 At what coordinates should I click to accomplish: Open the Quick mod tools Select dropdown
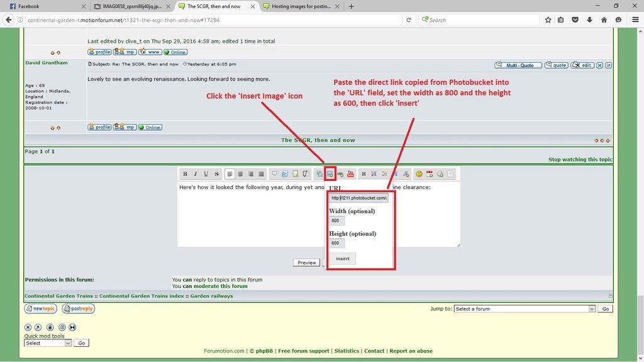pos(48,343)
